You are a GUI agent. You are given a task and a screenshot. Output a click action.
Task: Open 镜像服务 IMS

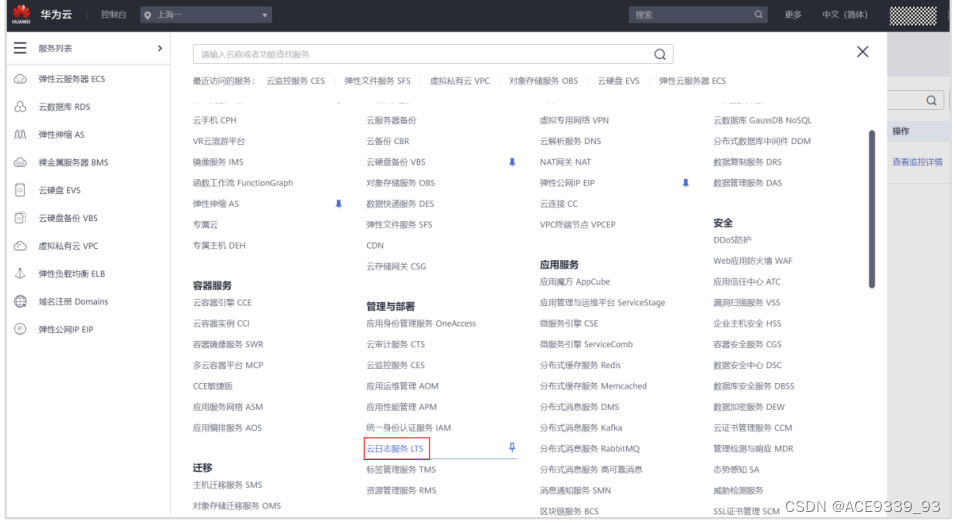pyautogui.click(x=218, y=162)
